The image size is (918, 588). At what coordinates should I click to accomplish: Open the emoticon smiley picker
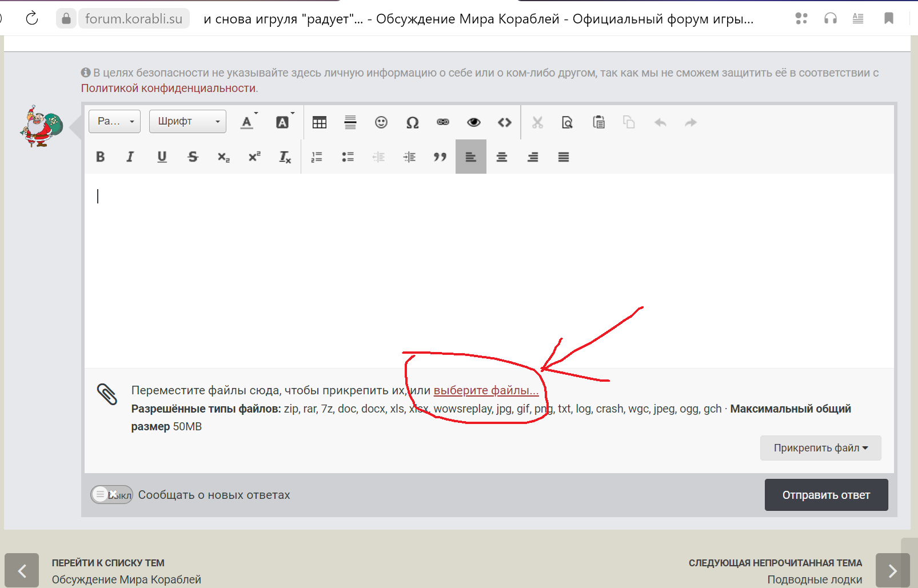pos(381,122)
